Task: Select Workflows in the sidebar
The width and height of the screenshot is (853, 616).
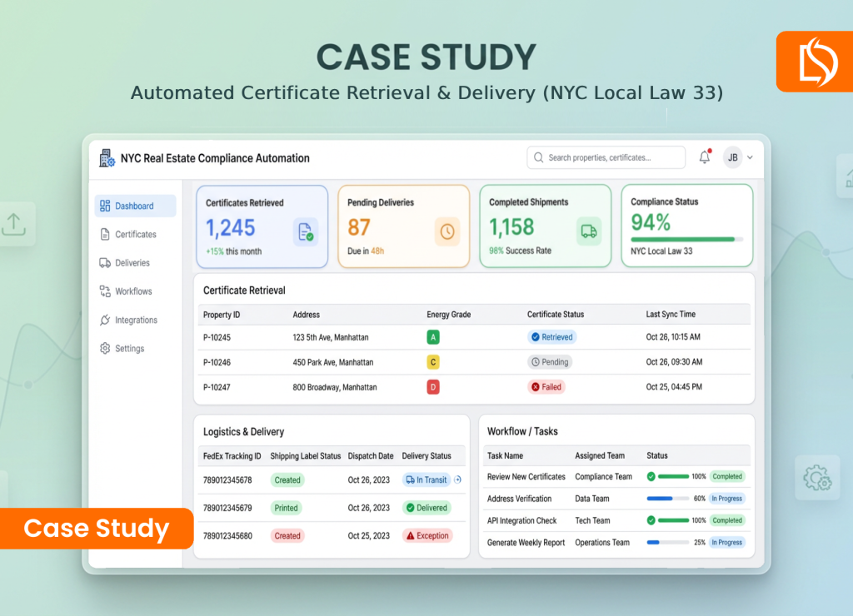Action: pos(133,291)
